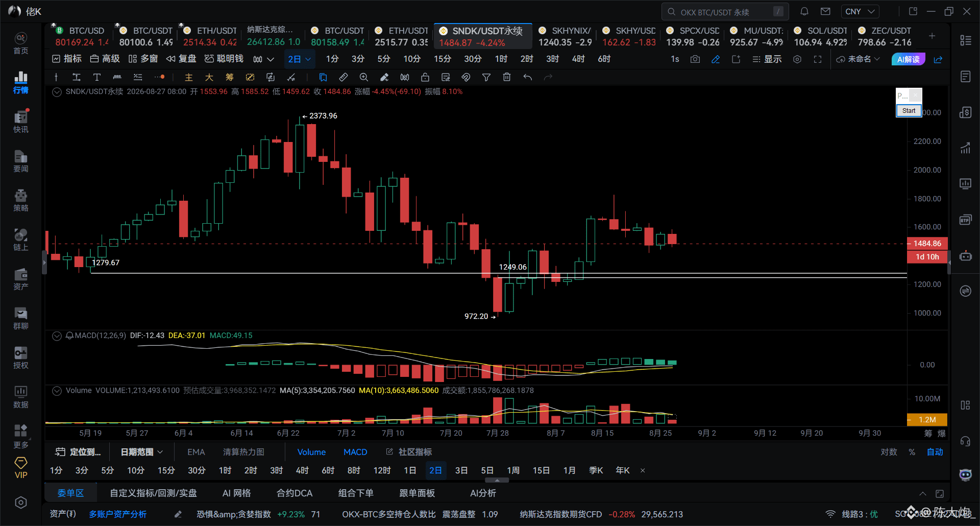Click the 定位到 locate date button

79,452
